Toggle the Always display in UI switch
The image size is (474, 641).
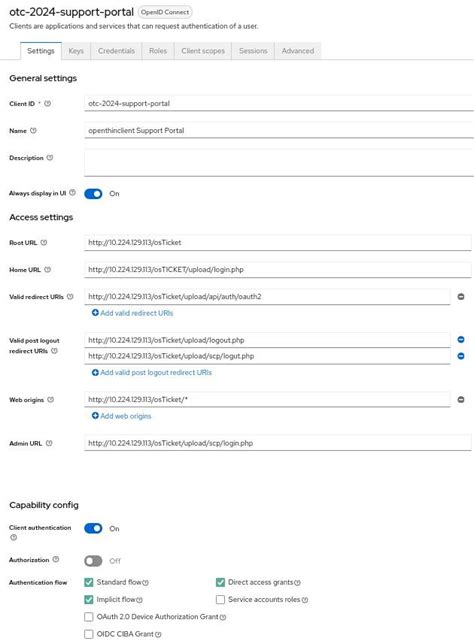(x=93, y=194)
